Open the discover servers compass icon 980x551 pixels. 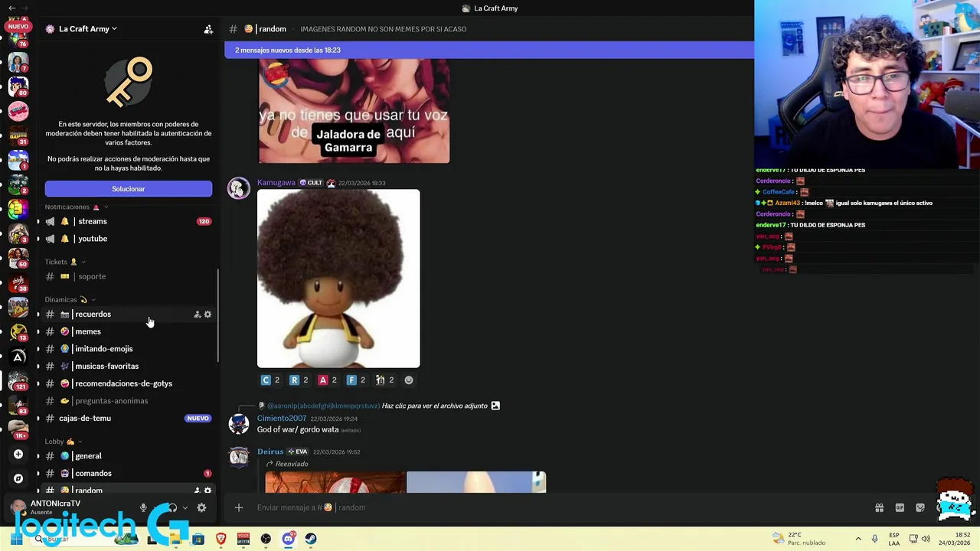[x=18, y=478]
